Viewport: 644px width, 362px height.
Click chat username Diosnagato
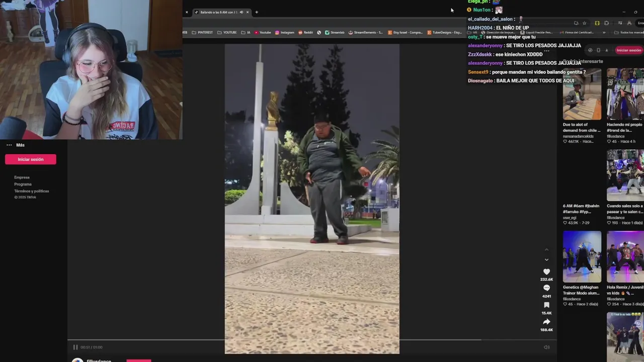pos(480,80)
